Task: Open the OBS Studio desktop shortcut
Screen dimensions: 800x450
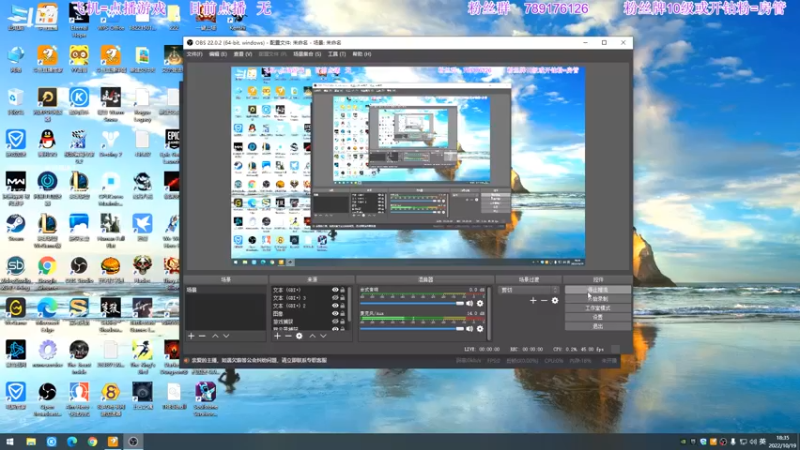Action: pyautogui.click(x=79, y=270)
